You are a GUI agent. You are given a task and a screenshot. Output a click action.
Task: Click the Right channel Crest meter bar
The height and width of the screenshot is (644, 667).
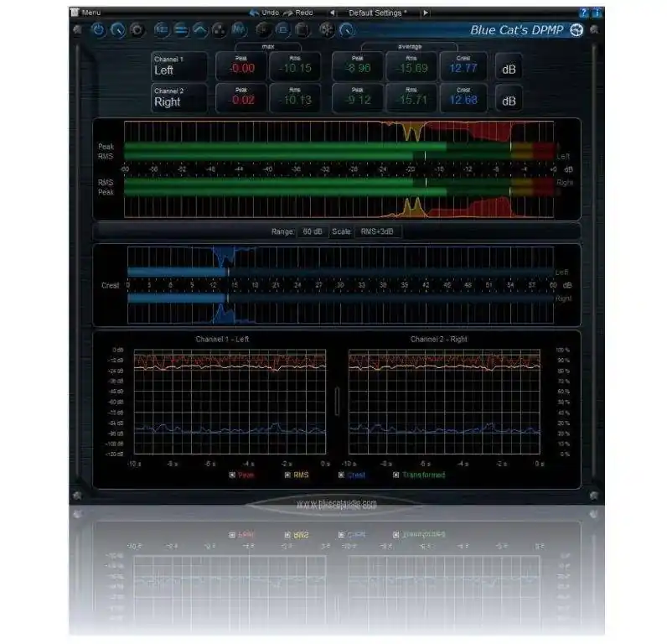tap(340, 299)
